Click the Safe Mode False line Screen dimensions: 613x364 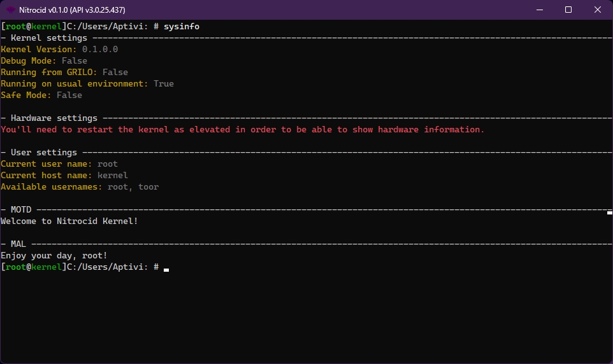click(41, 95)
